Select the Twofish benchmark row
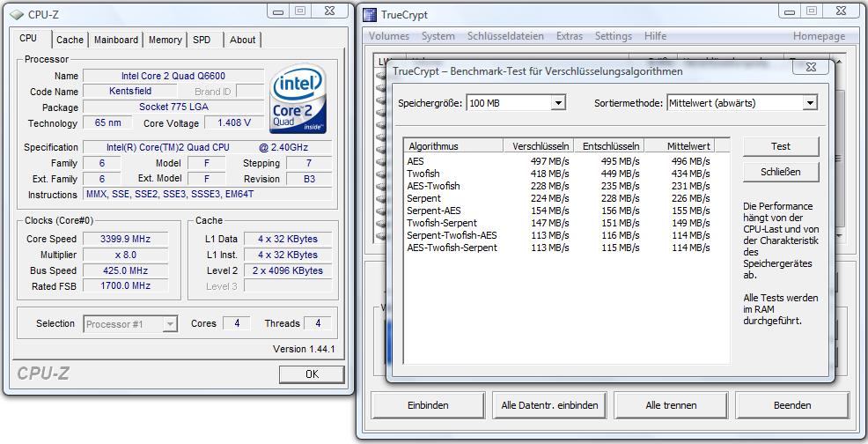 click(x=559, y=174)
